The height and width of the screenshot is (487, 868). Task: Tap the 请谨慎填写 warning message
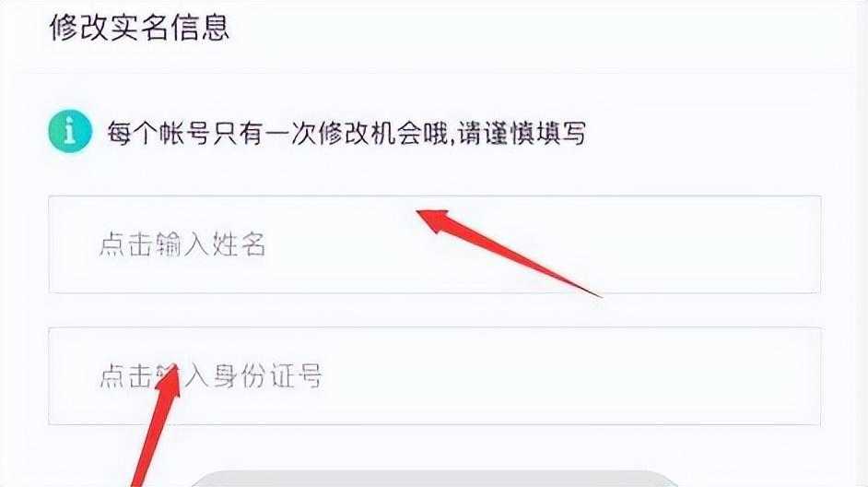tap(522, 134)
